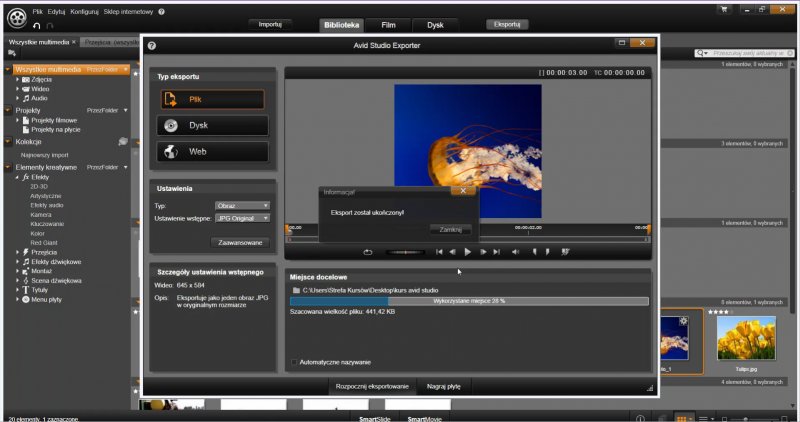Viewport: 800px width, 422px height.
Task: Select the Dysk export type
Action: (212, 126)
